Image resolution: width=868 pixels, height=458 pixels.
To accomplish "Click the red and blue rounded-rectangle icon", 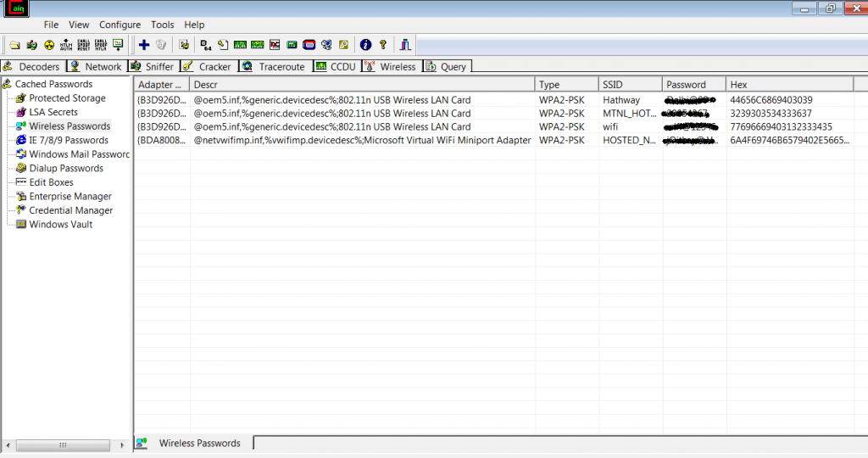I will pos(309,45).
